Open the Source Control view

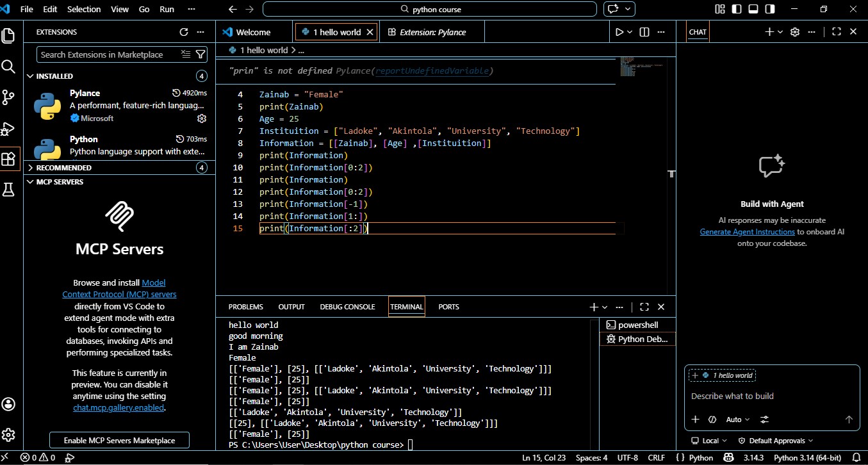(8, 97)
